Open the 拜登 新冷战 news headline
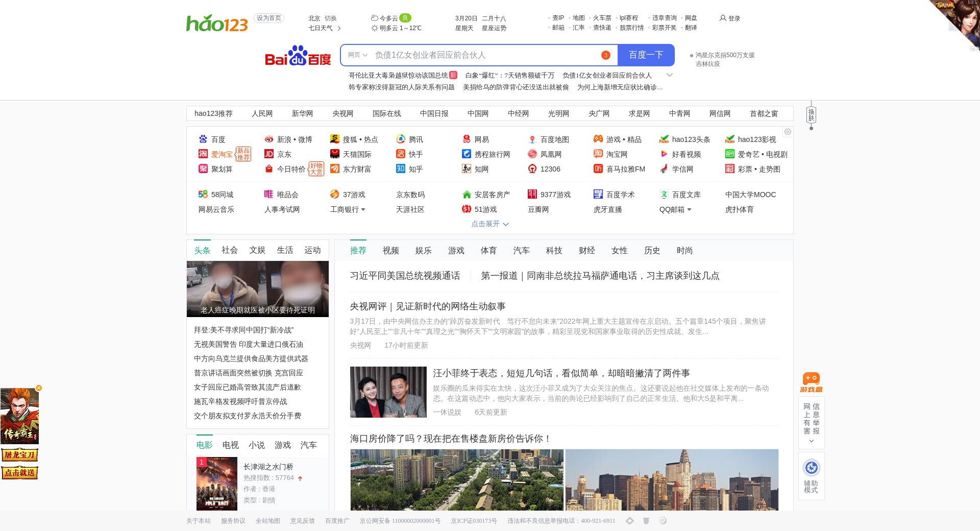 243,330
